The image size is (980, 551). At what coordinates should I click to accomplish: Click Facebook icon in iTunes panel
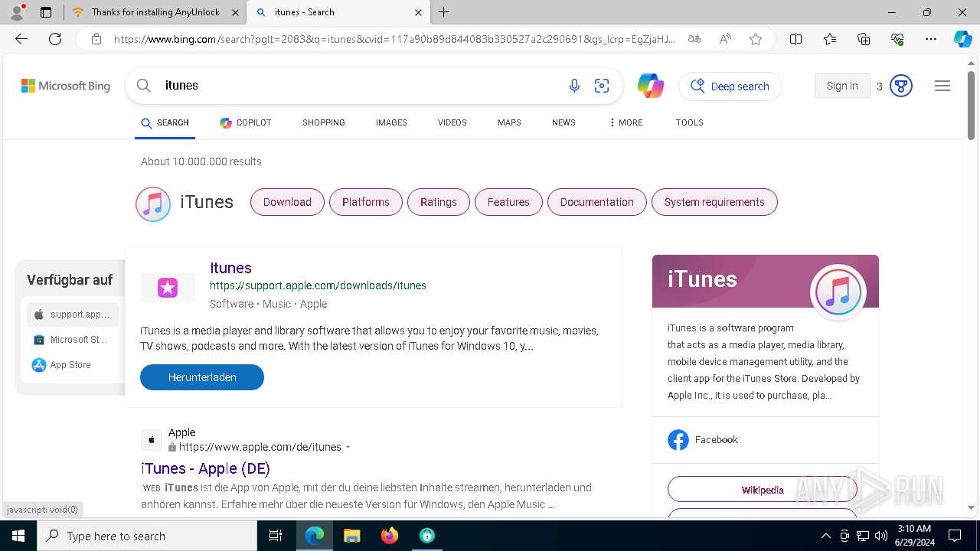pyautogui.click(x=678, y=439)
